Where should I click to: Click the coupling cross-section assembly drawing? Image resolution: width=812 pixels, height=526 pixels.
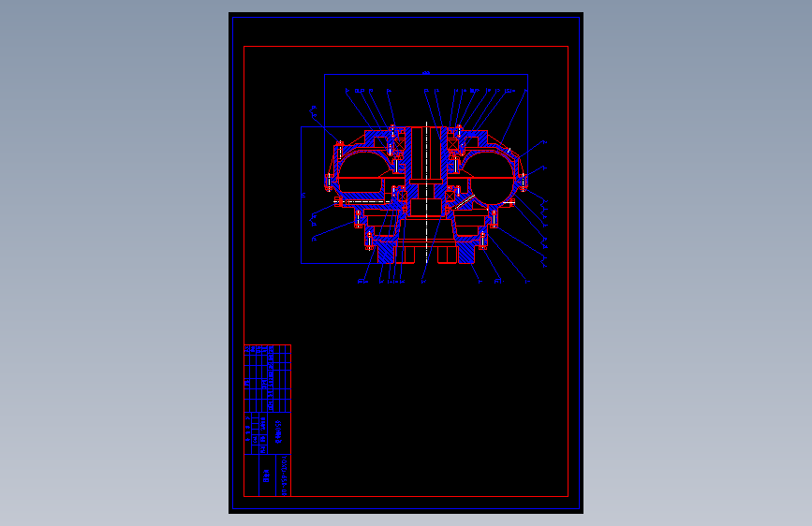coord(426,196)
